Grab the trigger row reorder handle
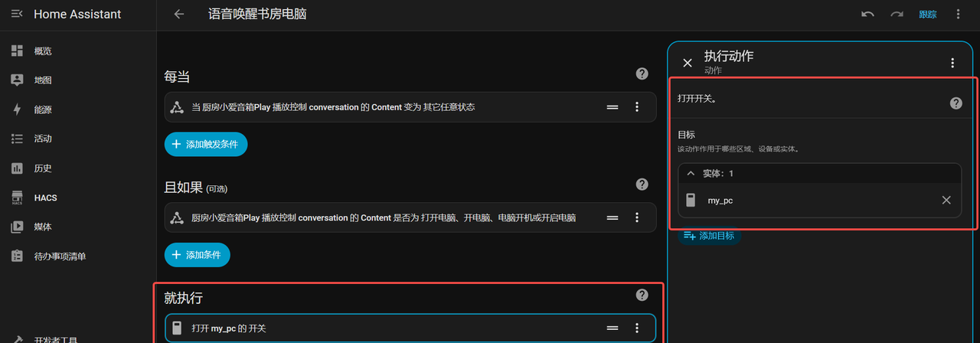Image resolution: width=980 pixels, height=343 pixels. [612, 107]
